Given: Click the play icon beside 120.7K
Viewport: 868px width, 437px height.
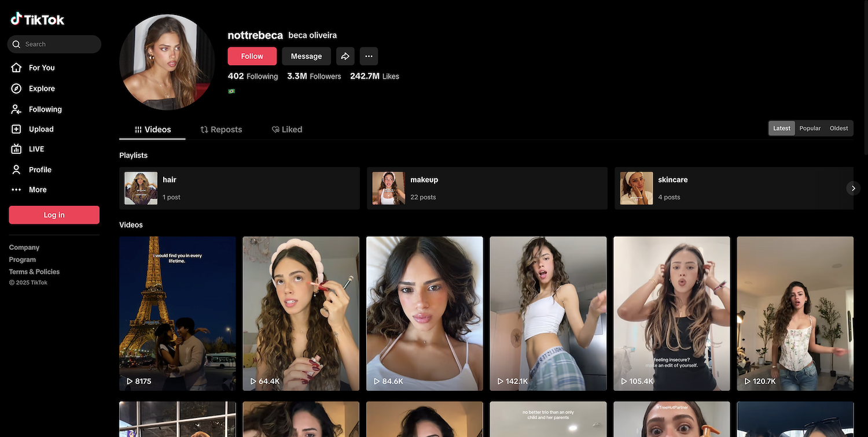Looking at the screenshot, I should (x=747, y=382).
